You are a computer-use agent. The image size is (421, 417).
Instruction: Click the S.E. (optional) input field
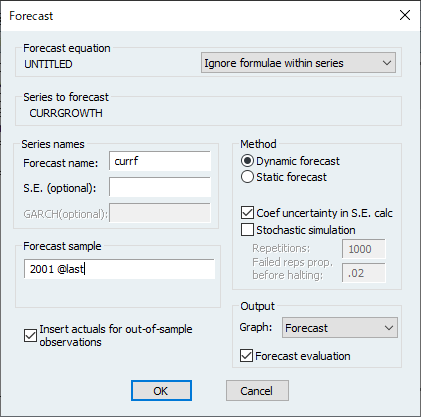pyautogui.click(x=160, y=187)
